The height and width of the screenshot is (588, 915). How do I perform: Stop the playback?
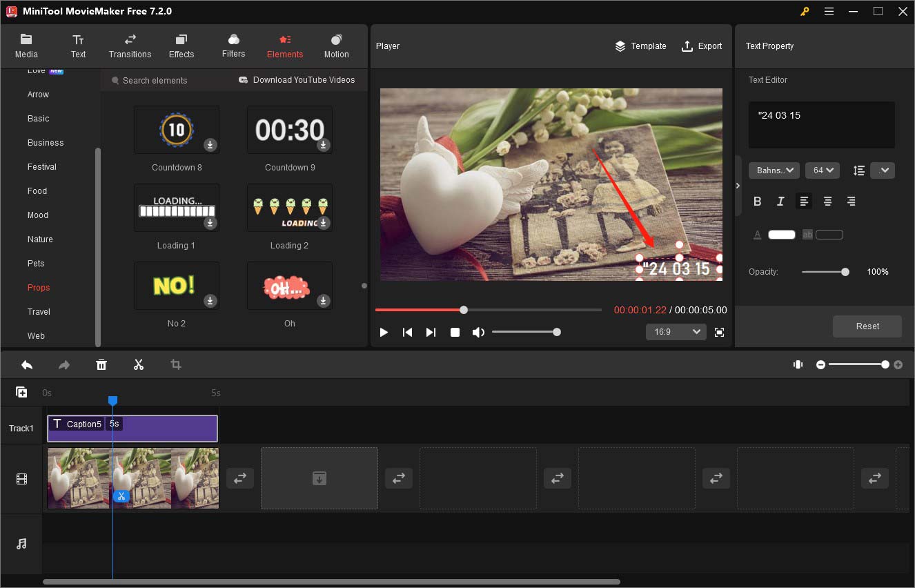click(x=455, y=332)
